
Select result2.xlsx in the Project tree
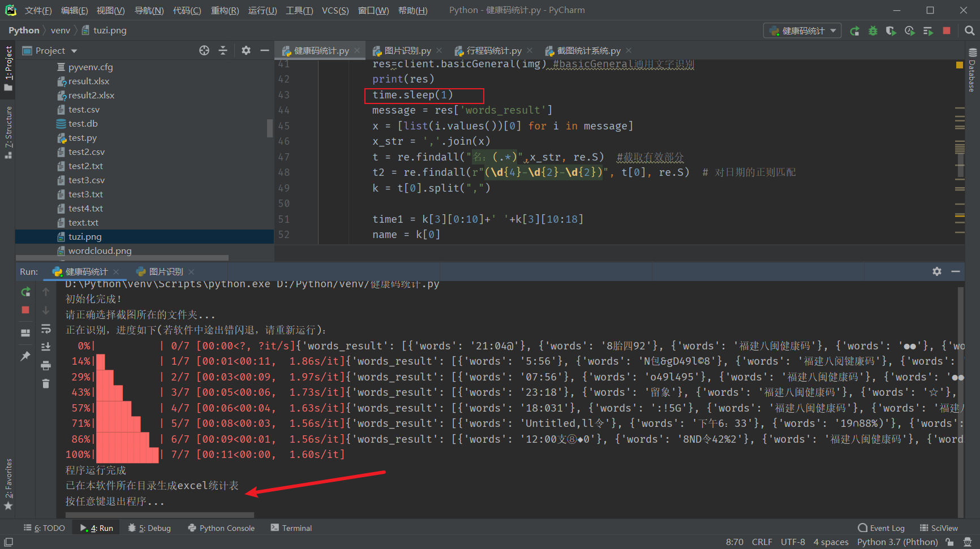[x=91, y=95]
